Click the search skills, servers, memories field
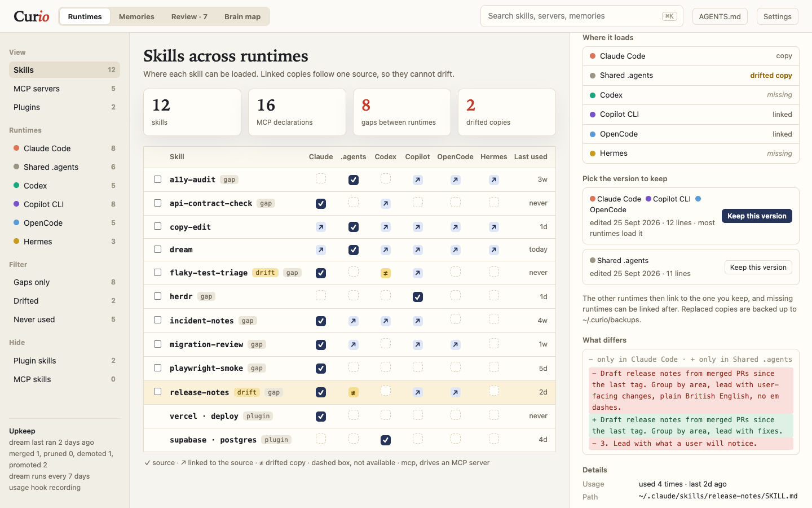This screenshot has height=508, width=812. pos(582,16)
